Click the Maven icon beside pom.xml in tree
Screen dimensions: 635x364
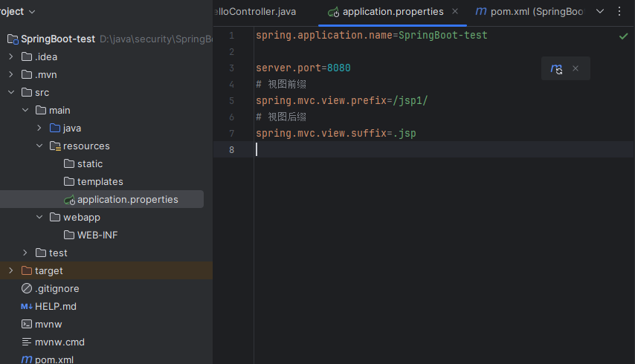[x=27, y=359]
